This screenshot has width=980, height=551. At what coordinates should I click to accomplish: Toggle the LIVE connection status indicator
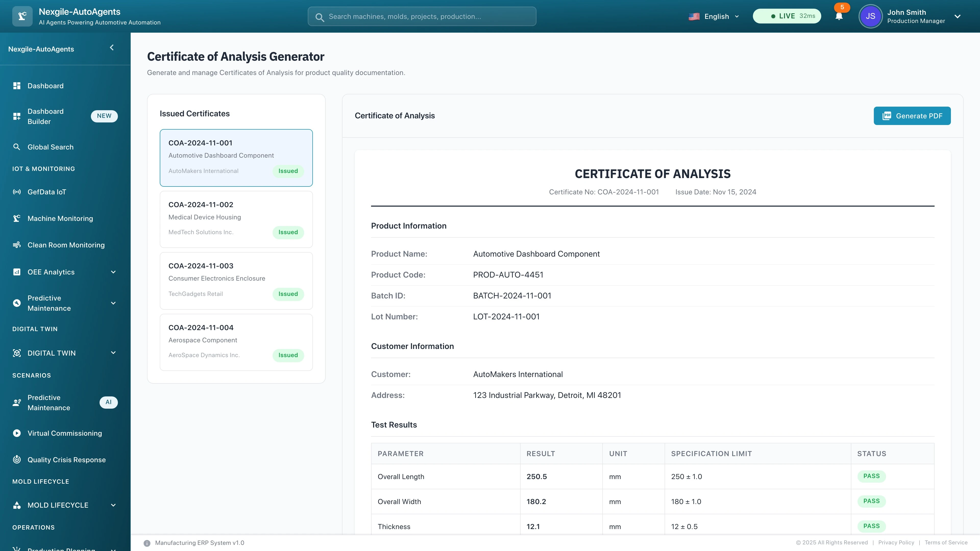tap(786, 16)
